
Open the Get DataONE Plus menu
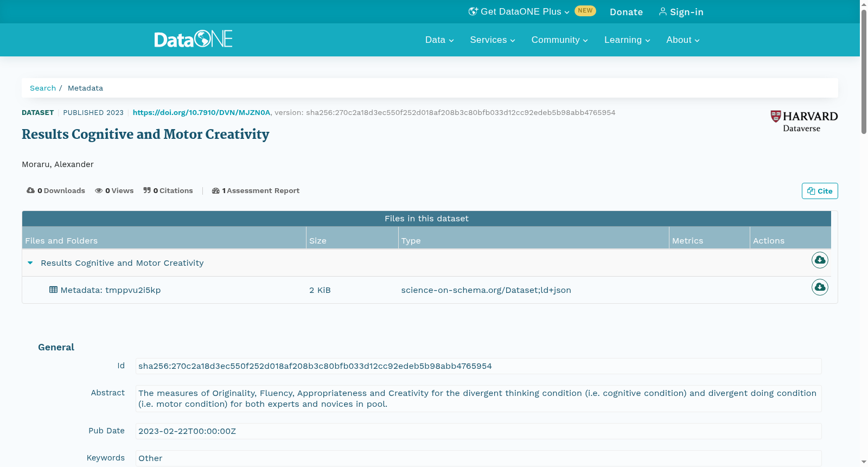[519, 12]
